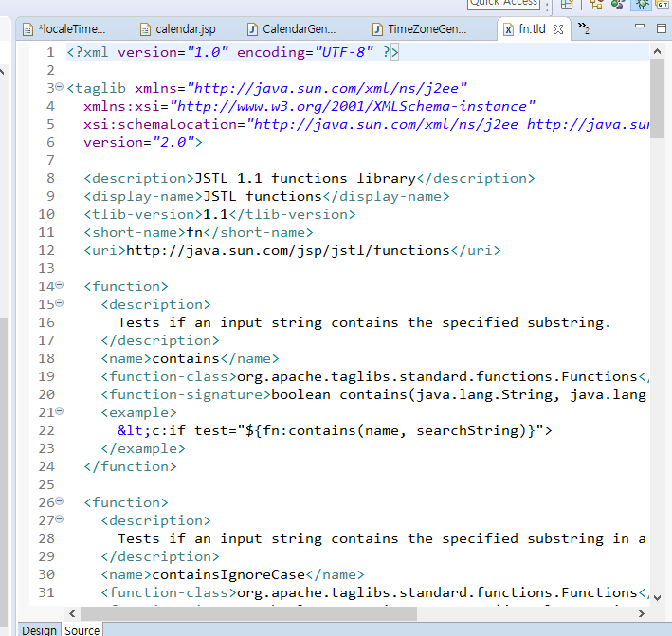Click the closing </description> tag on line 29
672x636 pixels.
[160, 556]
